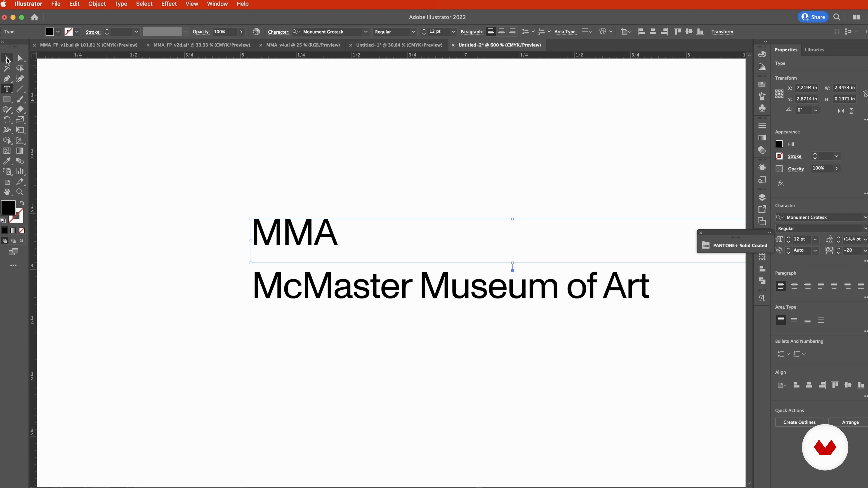Open the Layers panel icon

pos(762,197)
